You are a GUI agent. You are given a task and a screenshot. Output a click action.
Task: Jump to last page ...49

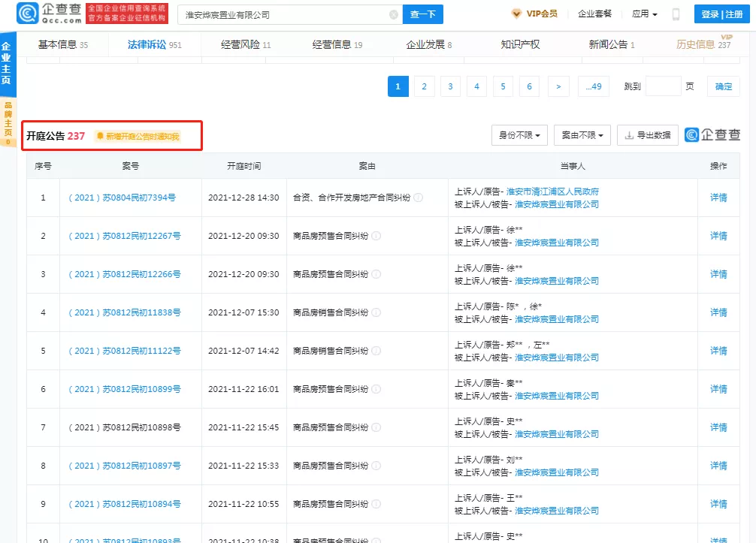tap(594, 86)
